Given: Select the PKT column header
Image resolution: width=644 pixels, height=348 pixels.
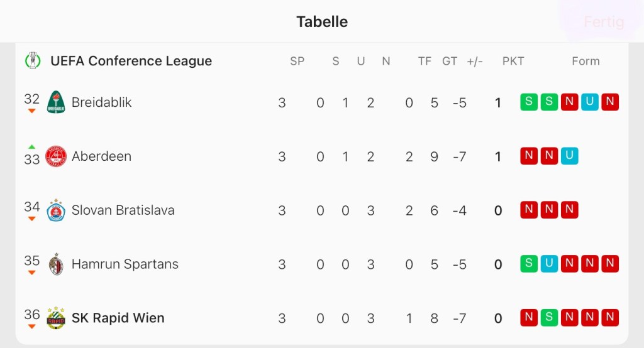Looking at the screenshot, I should coord(513,61).
